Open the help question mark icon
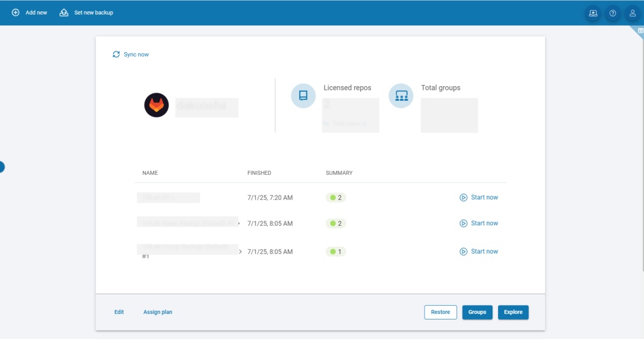Viewport: 644px width, 339px height. point(613,13)
